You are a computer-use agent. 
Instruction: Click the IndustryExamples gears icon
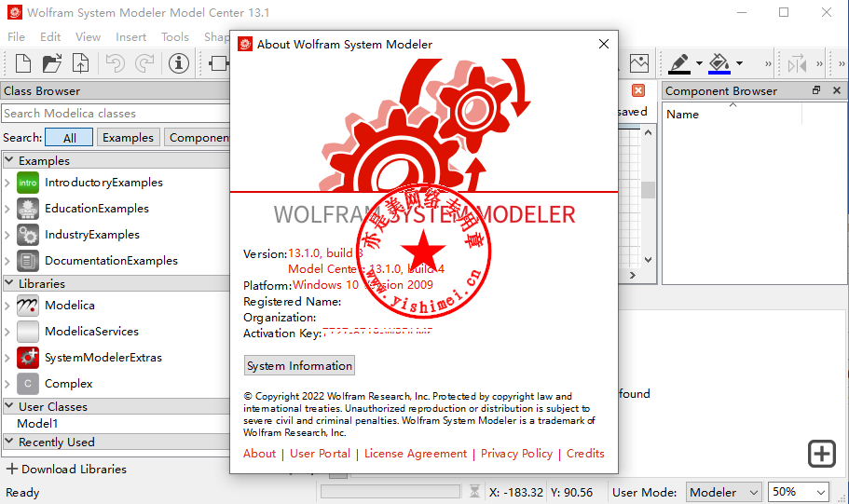tap(28, 235)
